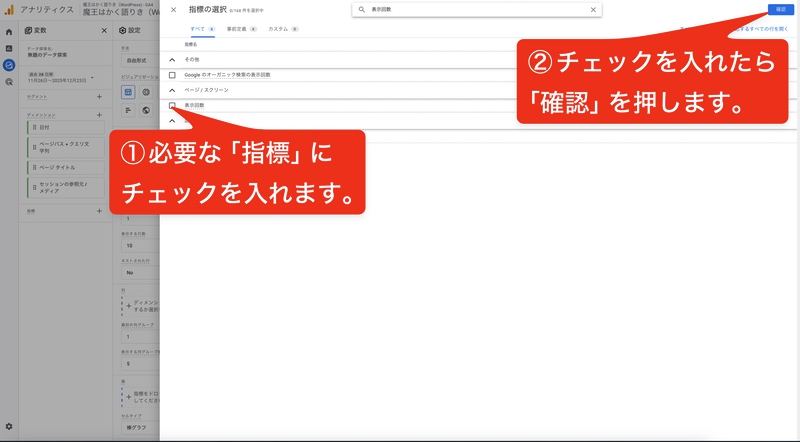
Task: Click the 変数 panel header icon
Action: click(29, 31)
